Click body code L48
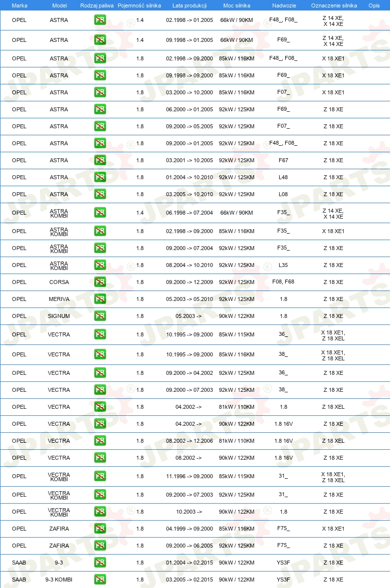390x588 pixels. [283, 177]
